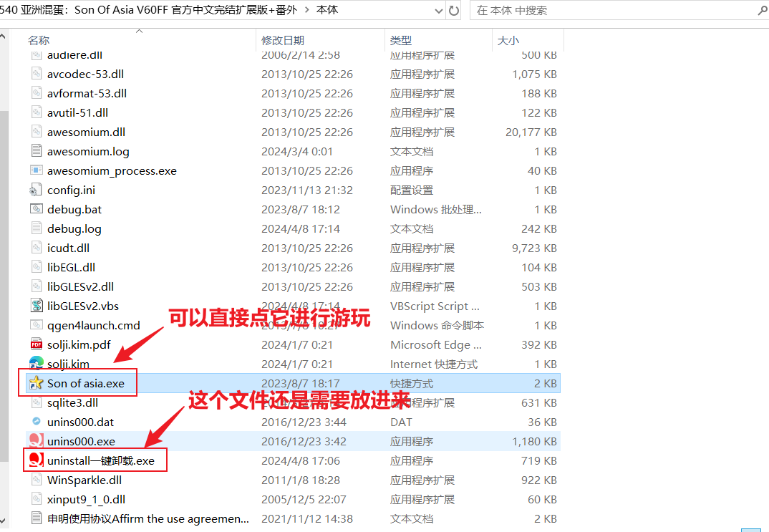Click the 20,177 KB size value
The width and height of the screenshot is (769, 532).
click(x=531, y=132)
